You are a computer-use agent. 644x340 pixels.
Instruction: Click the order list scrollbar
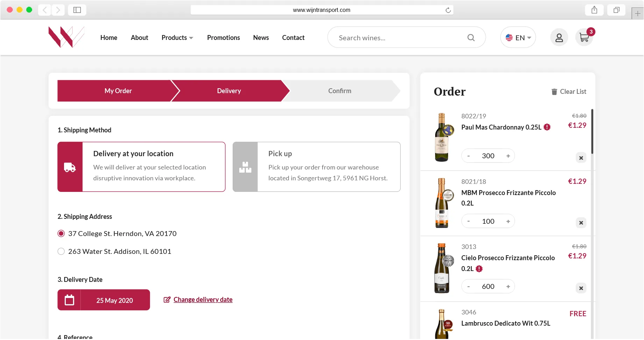(592, 132)
